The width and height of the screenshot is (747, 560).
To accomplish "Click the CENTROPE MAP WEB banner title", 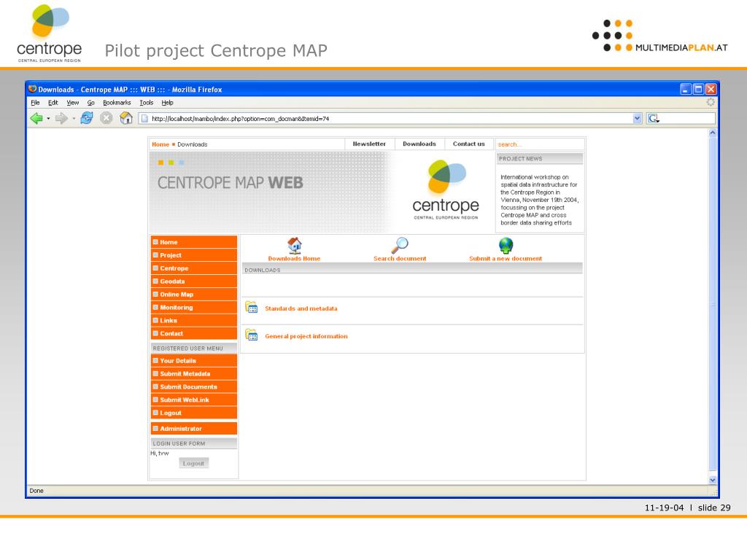I will [230, 183].
